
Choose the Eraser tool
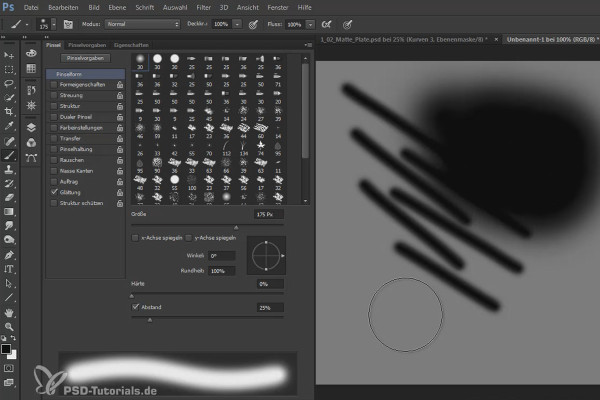[8, 198]
